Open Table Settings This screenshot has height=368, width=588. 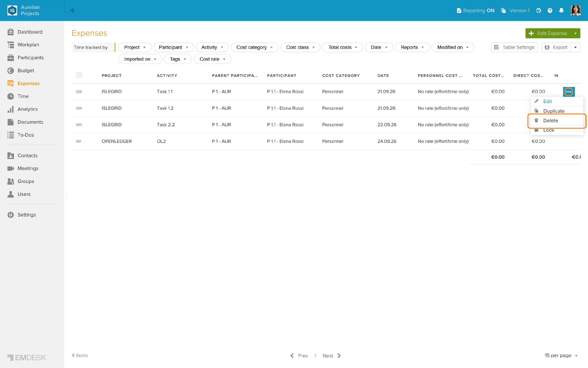click(x=514, y=47)
